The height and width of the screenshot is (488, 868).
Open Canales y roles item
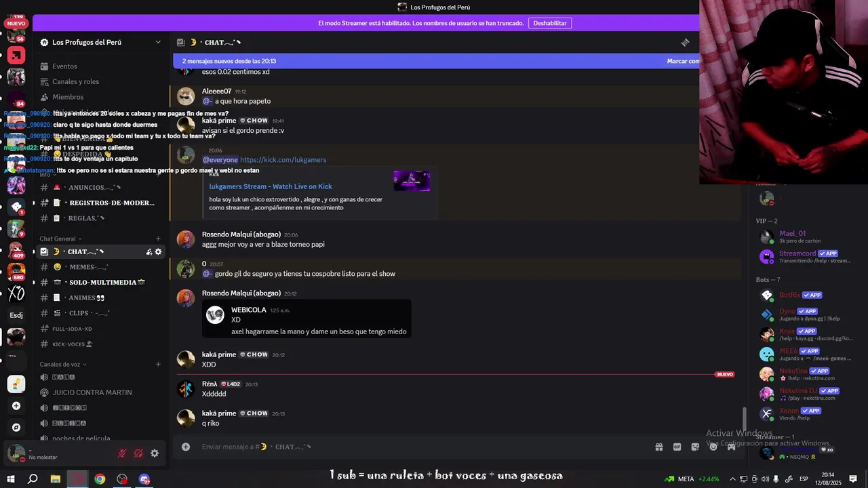point(75,81)
